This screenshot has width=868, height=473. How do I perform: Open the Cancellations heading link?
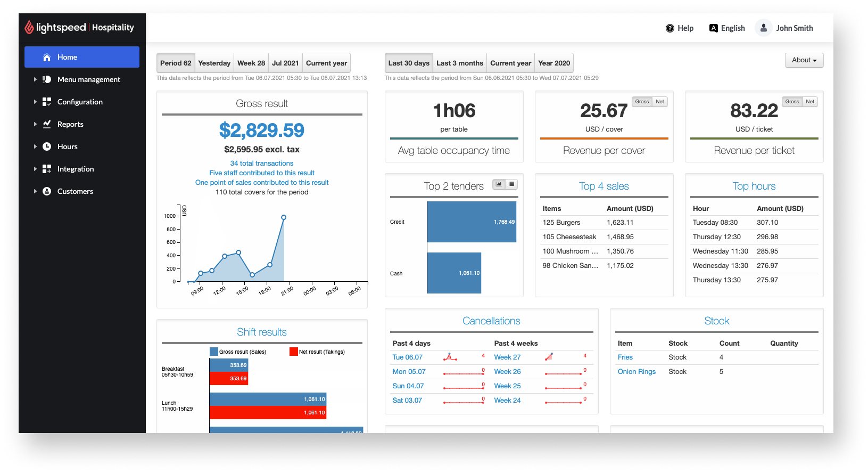coord(491,321)
